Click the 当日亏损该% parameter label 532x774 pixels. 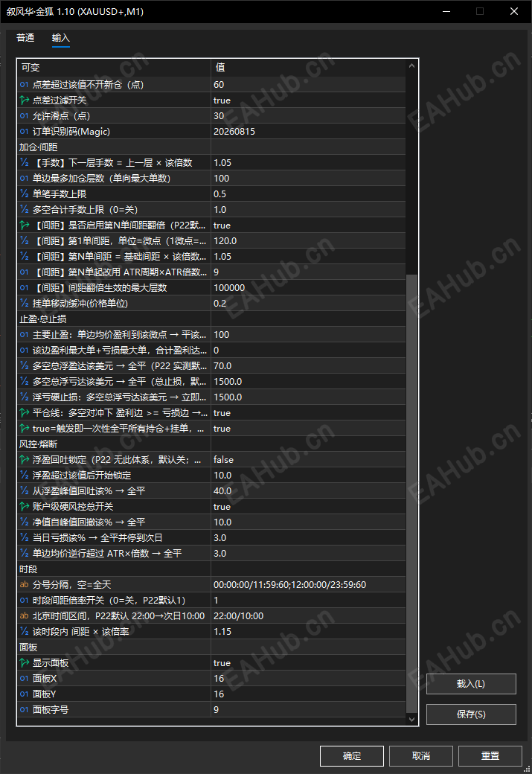97,538
